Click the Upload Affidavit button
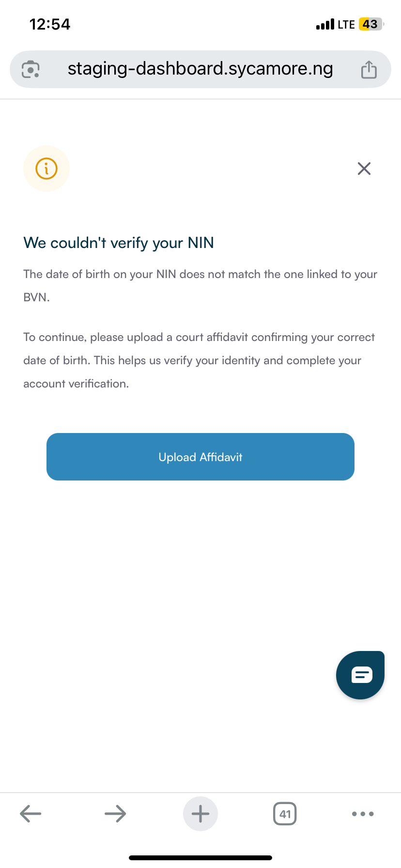 point(200,457)
